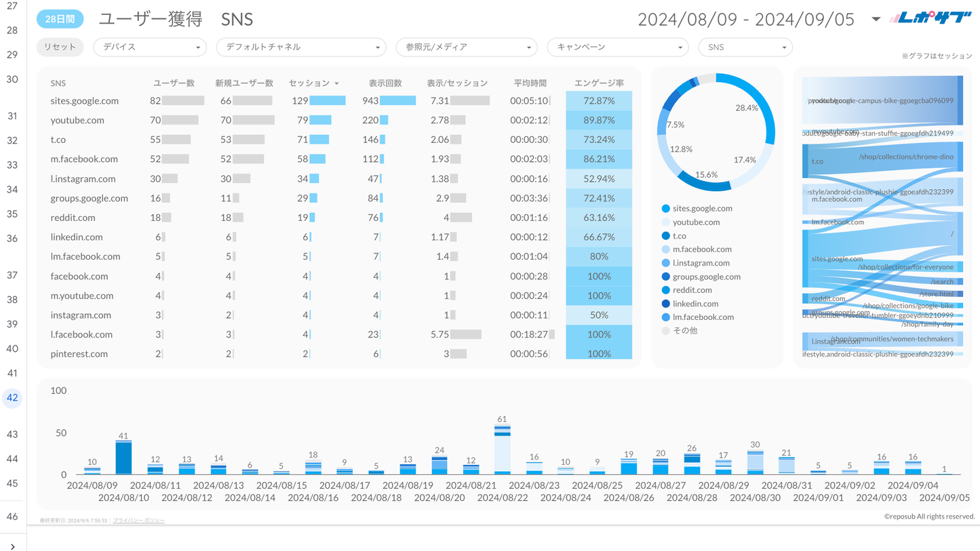Sort table by ユーザー数 column header
This screenshot has width=980, height=551.
pos(174,83)
